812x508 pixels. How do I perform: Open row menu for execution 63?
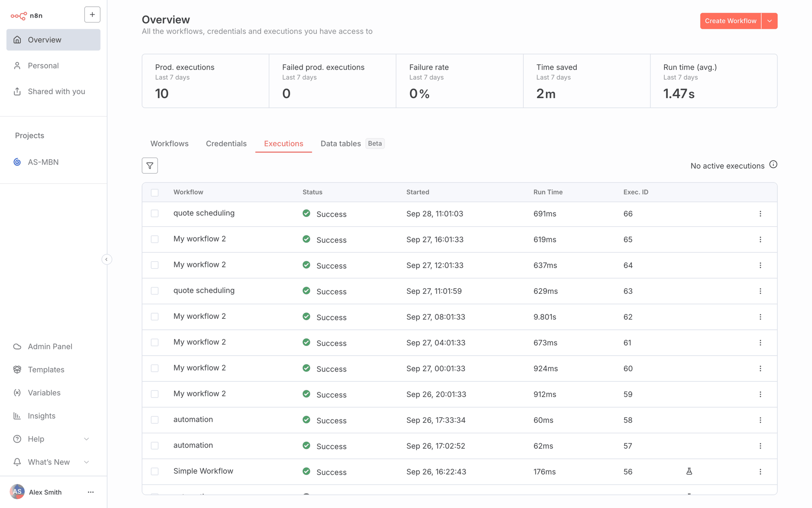760,291
